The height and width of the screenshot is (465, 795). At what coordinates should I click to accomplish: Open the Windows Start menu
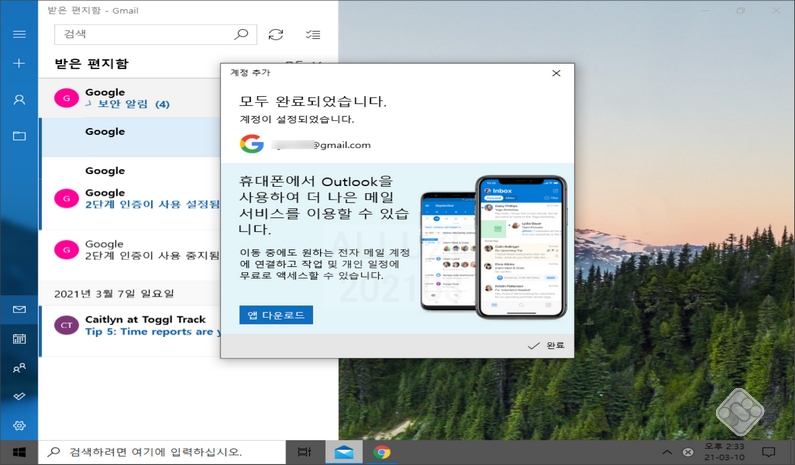19,452
